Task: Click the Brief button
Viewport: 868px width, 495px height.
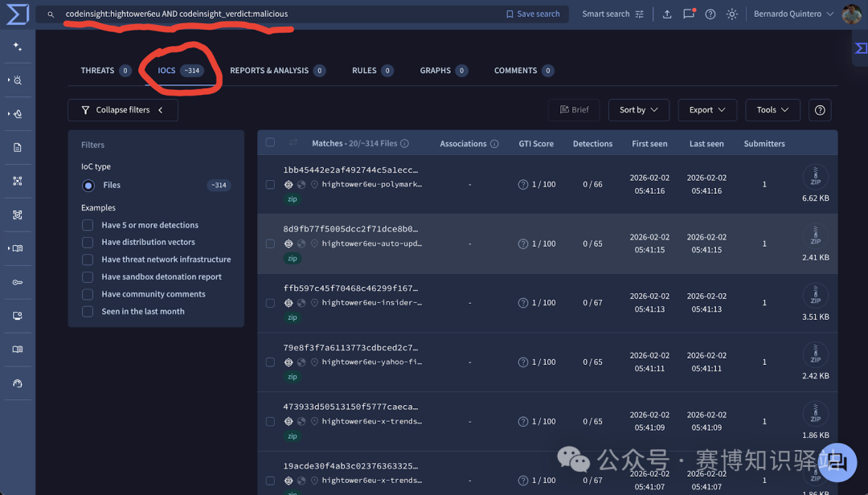Action: click(574, 110)
